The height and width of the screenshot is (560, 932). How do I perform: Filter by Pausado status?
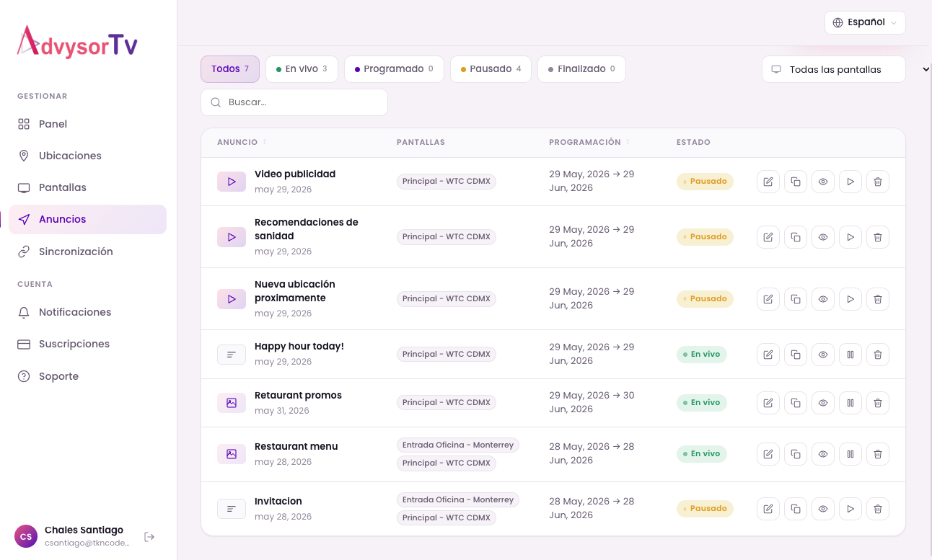click(x=491, y=69)
